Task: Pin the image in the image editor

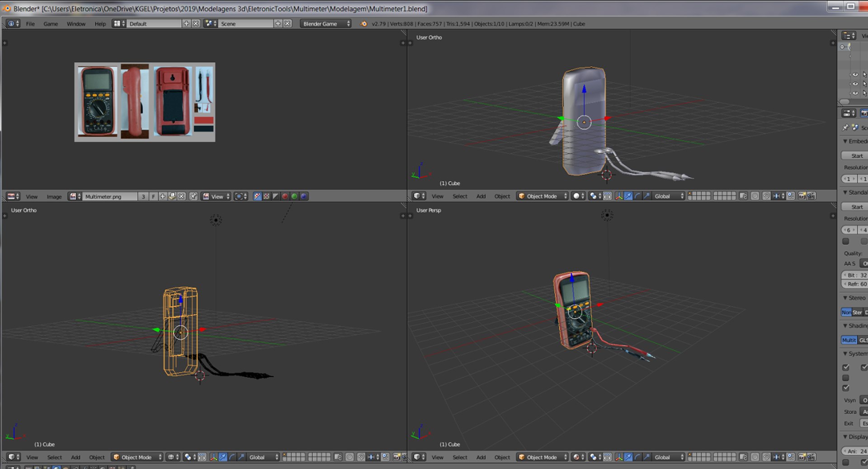Action: pos(193,197)
